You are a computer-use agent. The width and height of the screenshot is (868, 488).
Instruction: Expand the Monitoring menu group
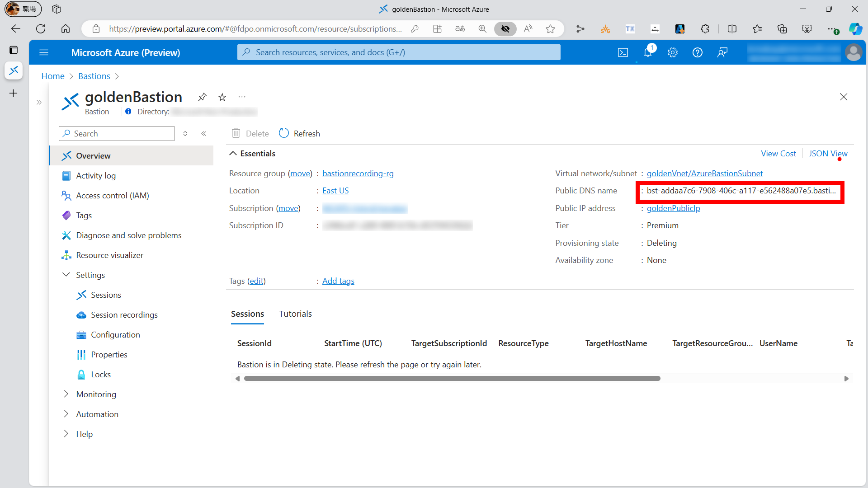pyautogui.click(x=66, y=394)
